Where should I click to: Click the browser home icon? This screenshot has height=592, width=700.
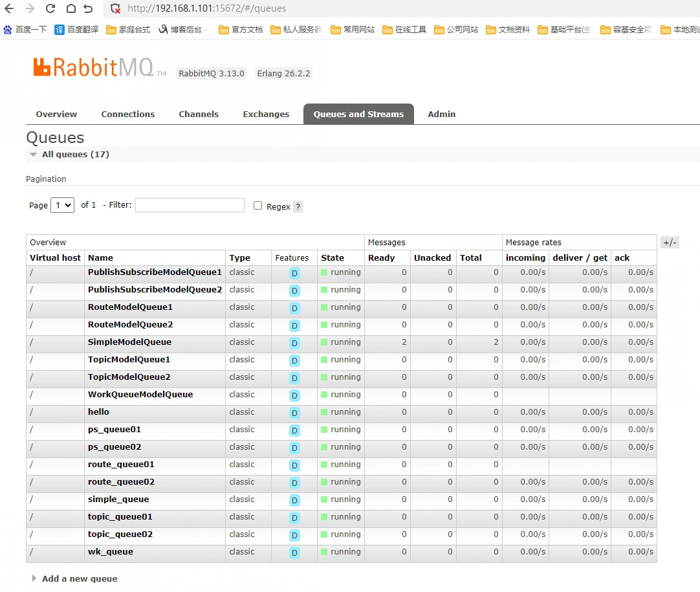71,9
